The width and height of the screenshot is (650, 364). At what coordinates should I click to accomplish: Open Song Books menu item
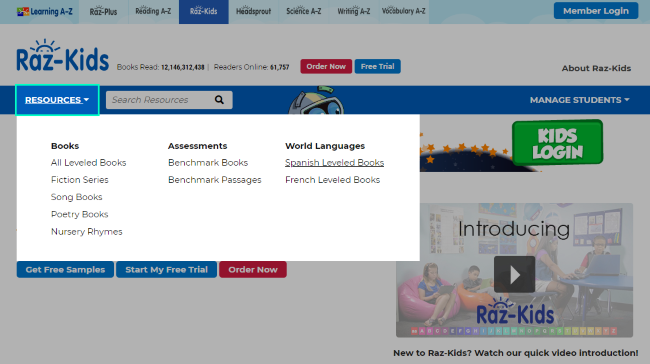(x=76, y=197)
